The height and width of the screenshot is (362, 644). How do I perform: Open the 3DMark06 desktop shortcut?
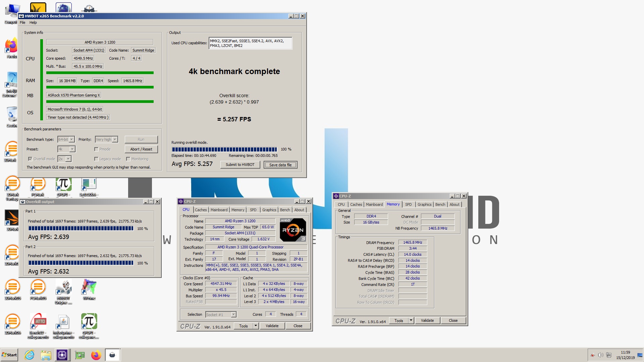[12, 324]
